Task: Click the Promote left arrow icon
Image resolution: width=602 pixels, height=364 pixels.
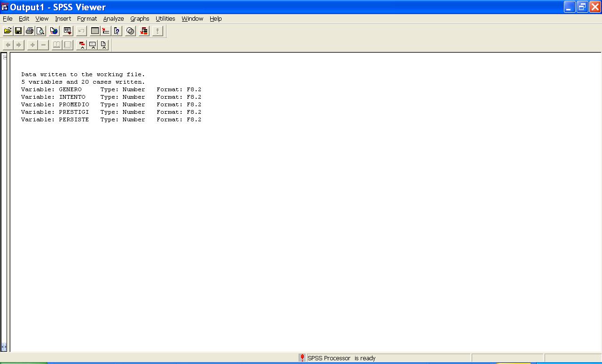Action: [x=8, y=45]
